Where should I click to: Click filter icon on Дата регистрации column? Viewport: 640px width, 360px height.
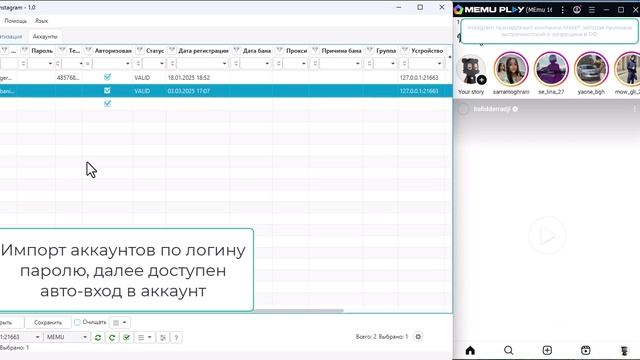(172, 51)
